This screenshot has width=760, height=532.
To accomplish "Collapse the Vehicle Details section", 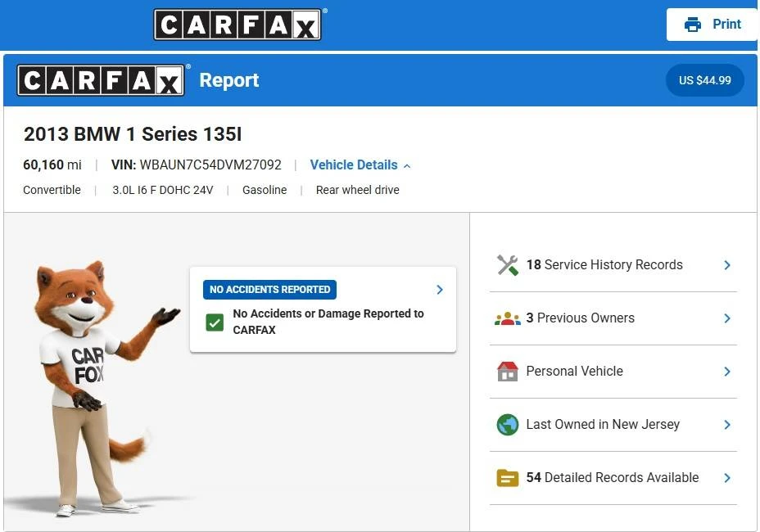I will 360,165.
